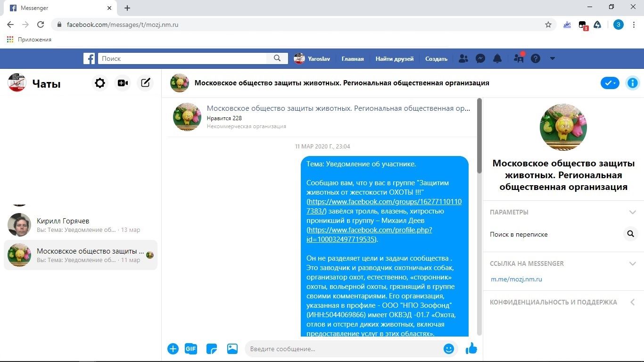Viewport: 644px width, 362px height.
Task: Click your profile picture beside Чаты
Action: 17,83
